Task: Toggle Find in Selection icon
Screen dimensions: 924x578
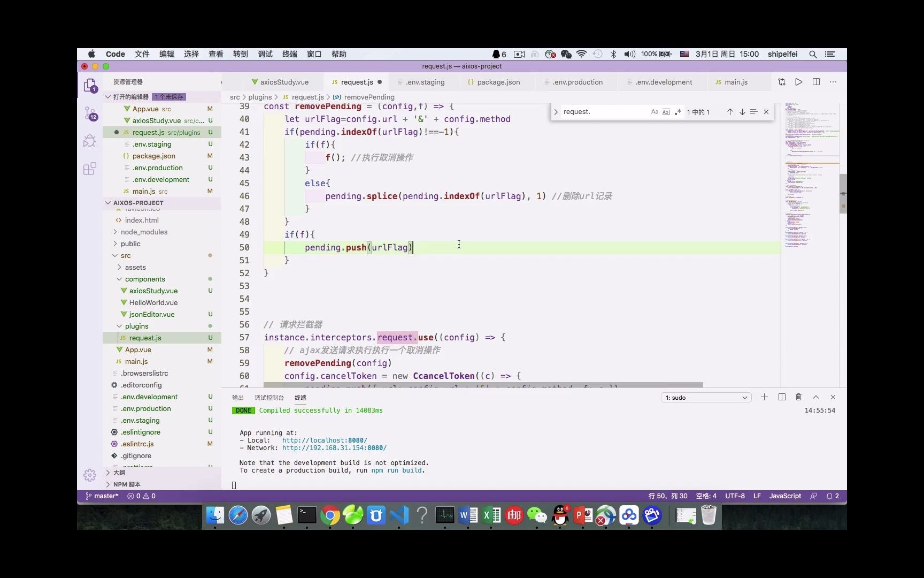Action: [x=754, y=112]
